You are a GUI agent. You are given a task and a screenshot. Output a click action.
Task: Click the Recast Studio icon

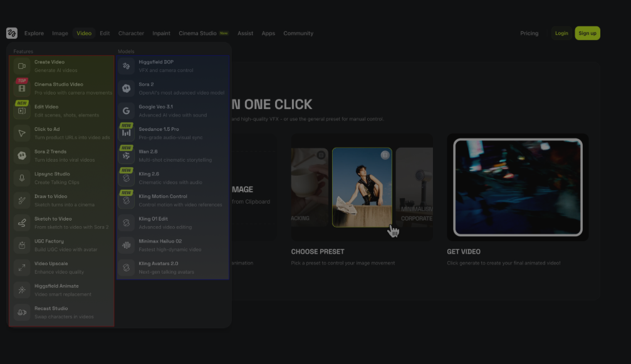(x=22, y=312)
